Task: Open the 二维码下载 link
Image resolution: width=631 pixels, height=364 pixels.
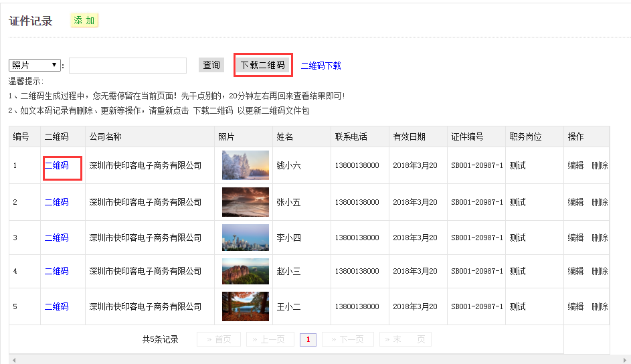Action: click(x=321, y=66)
